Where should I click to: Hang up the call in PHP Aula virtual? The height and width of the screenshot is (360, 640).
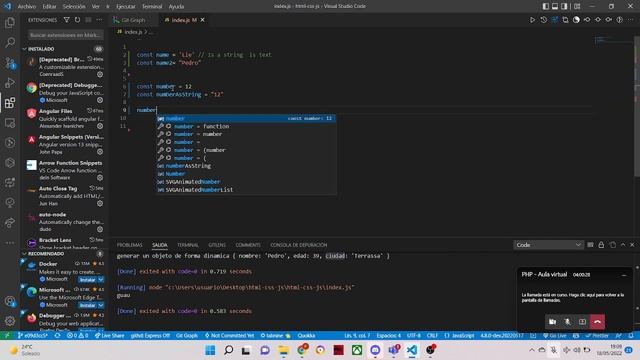pyautogui.click(x=598, y=322)
